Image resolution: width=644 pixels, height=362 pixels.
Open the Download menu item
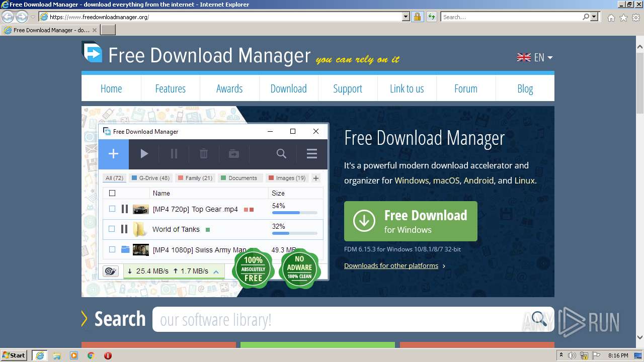(x=288, y=88)
